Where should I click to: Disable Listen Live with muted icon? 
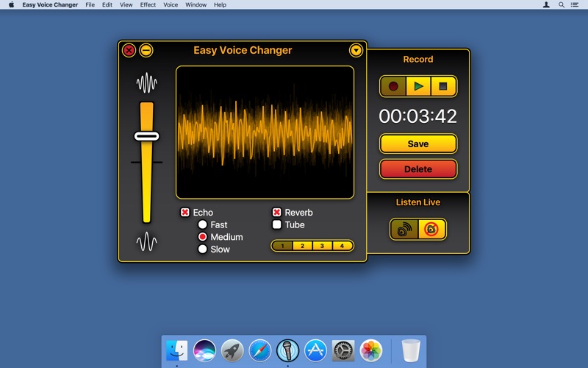431,229
